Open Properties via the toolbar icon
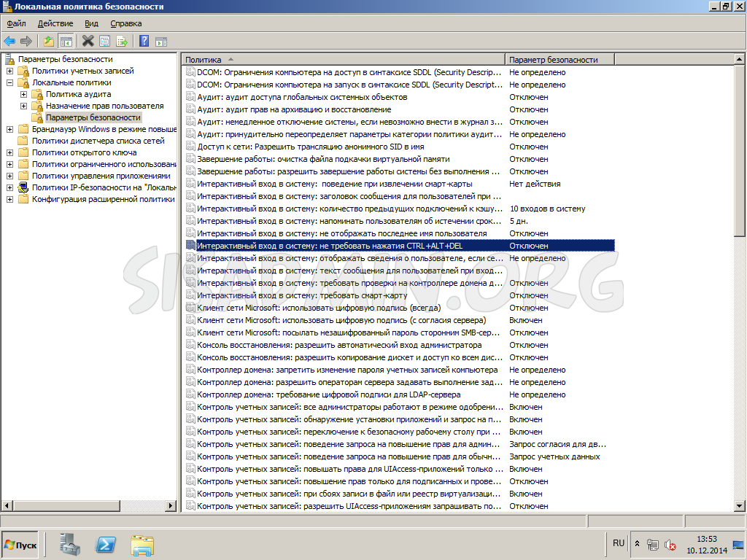This screenshot has width=747, height=560. [x=105, y=41]
